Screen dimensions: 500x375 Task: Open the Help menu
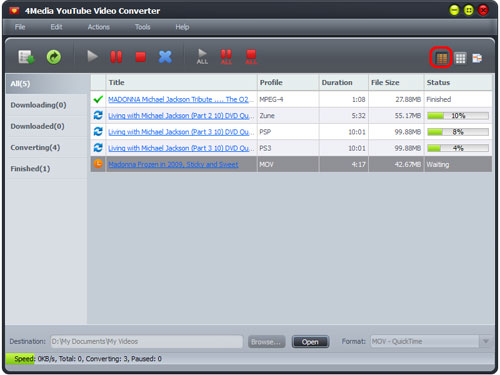(x=182, y=27)
